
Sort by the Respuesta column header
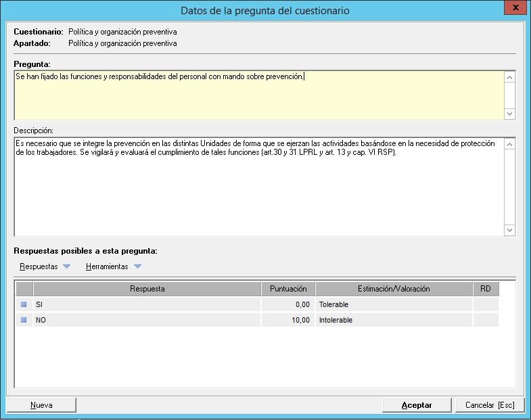[x=147, y=289]
